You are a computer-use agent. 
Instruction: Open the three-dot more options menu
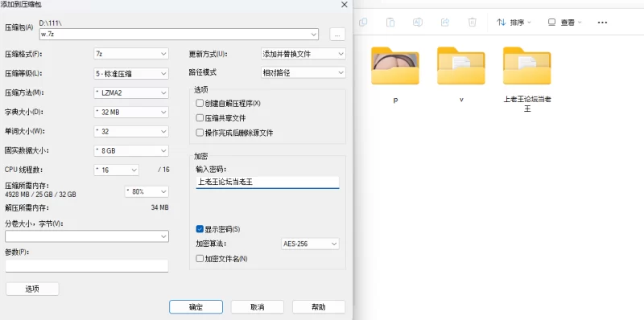pos(602,23)
